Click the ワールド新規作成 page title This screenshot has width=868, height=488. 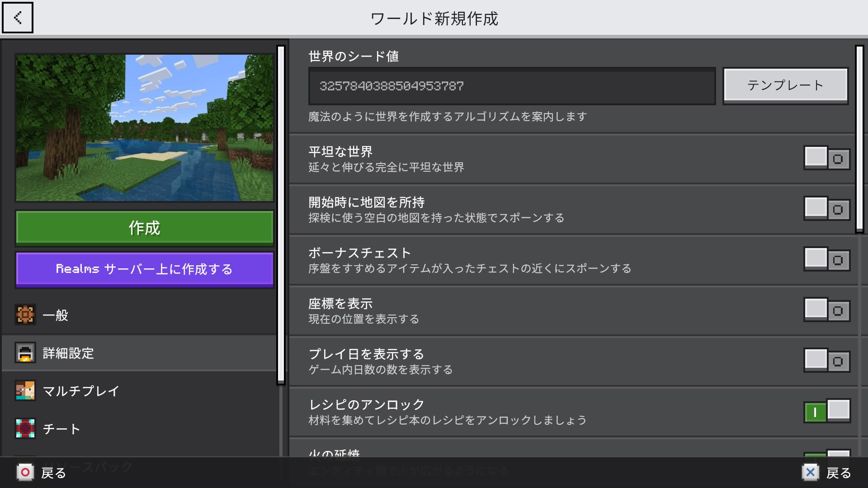(434, 19)
